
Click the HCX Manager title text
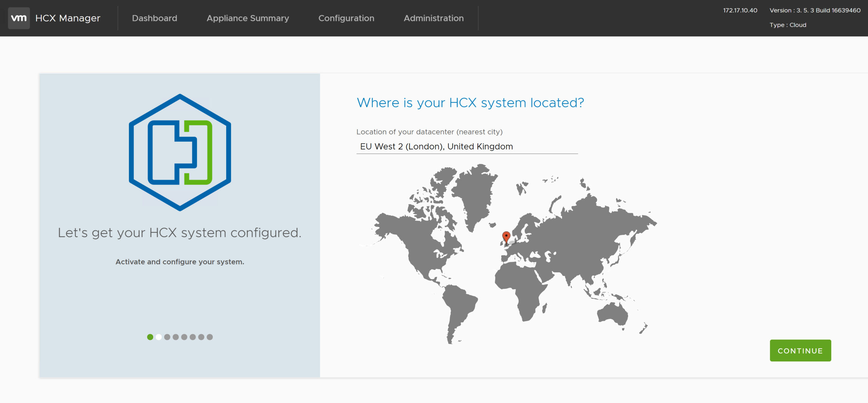[68, 18]
